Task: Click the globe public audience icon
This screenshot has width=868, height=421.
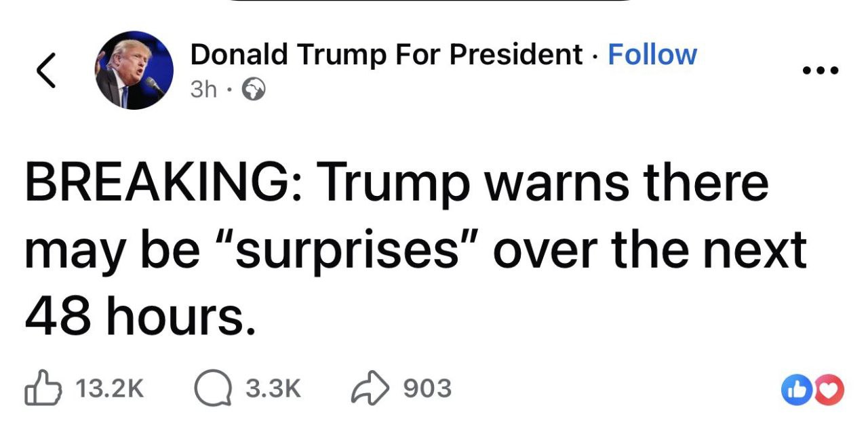Action: (x=254, y=90)
